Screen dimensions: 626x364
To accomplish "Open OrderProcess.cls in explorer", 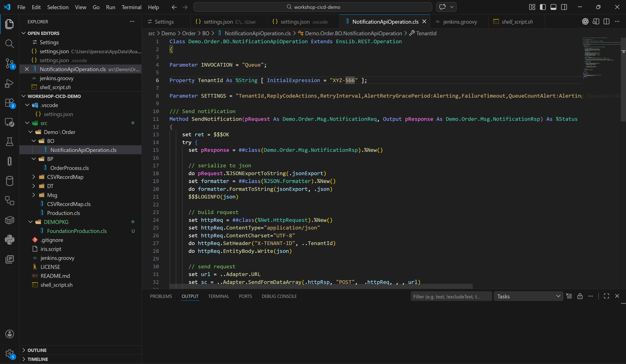I will tap(69, 168).
